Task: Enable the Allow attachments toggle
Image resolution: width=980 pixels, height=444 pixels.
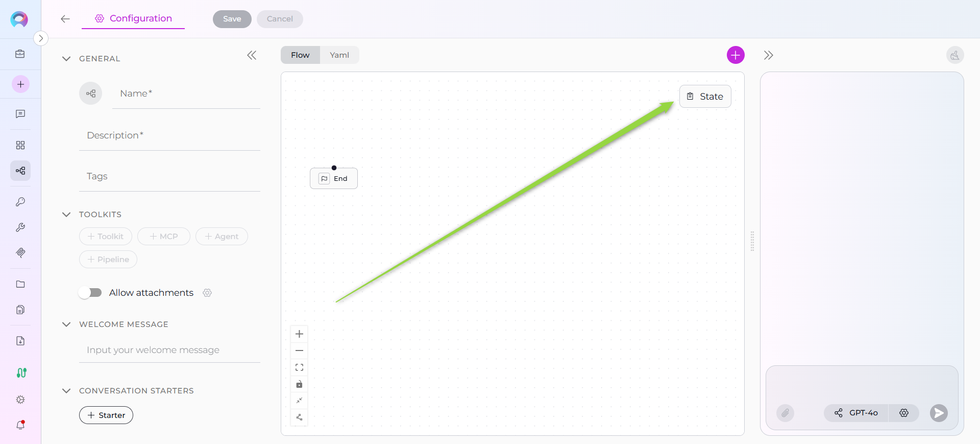Action: pos(90,293)
